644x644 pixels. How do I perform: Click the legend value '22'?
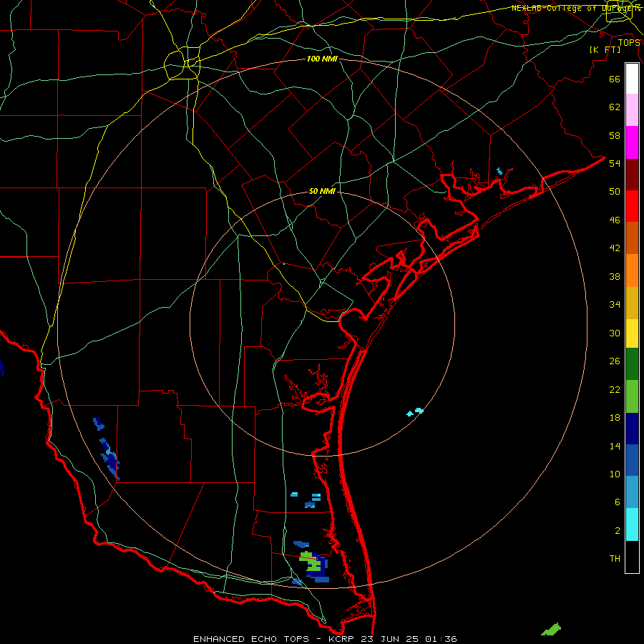click(615, 390)
